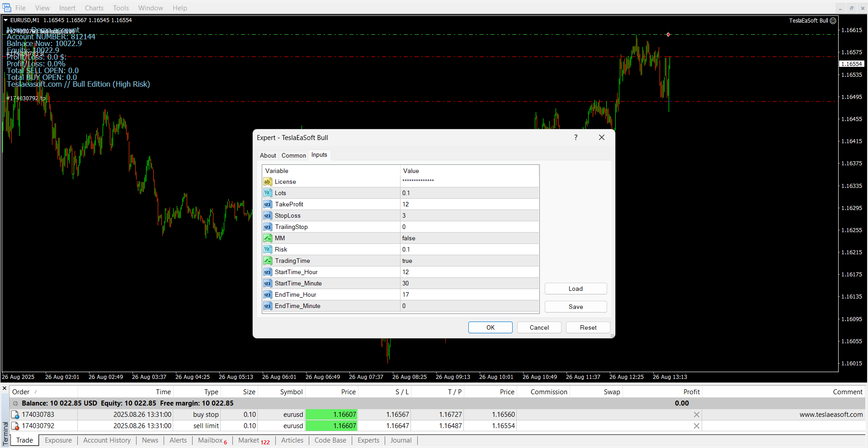This screenshot has height=448, width=868.
Task: Open the EURUSD,M1 chart dropdown triangle
Action: (x=6, y=20)
